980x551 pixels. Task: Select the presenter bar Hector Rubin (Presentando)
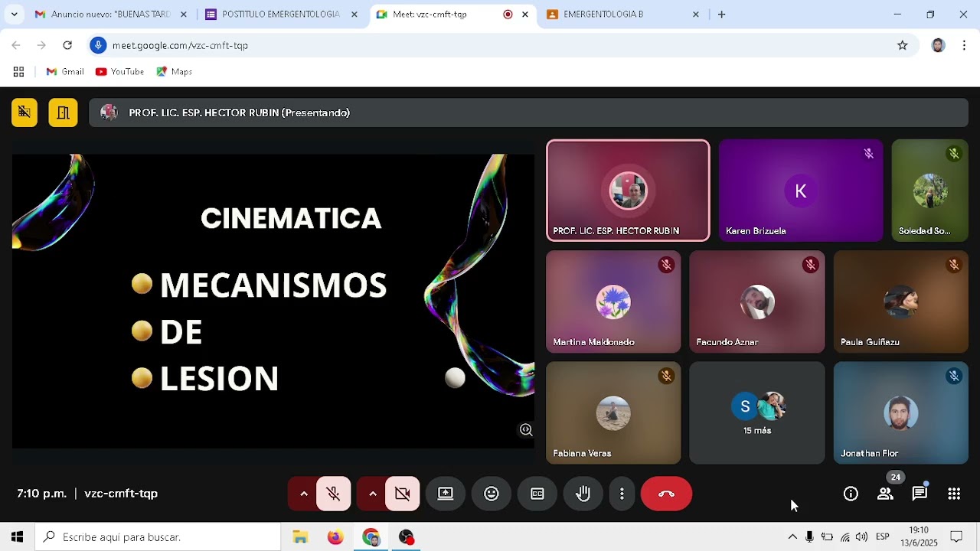point(528,112)
